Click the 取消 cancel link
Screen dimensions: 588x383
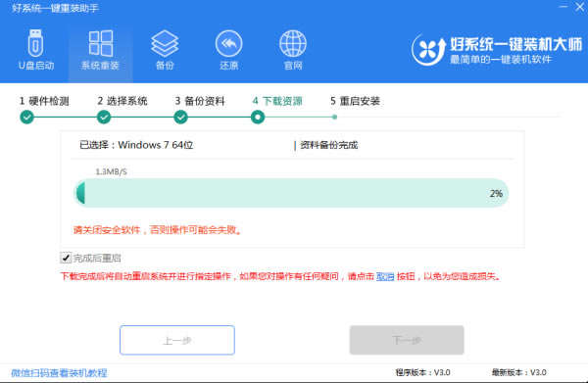click(x=385, y=276)
